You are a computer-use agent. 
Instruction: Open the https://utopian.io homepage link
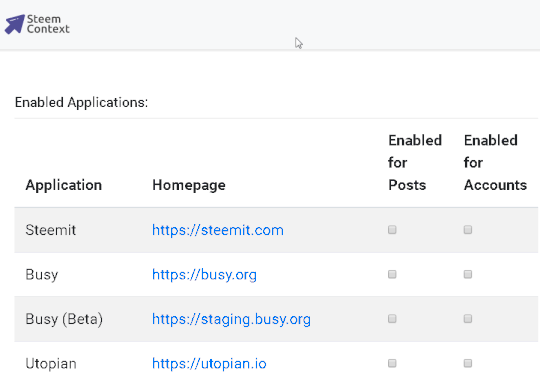click(x=209, y=363)
